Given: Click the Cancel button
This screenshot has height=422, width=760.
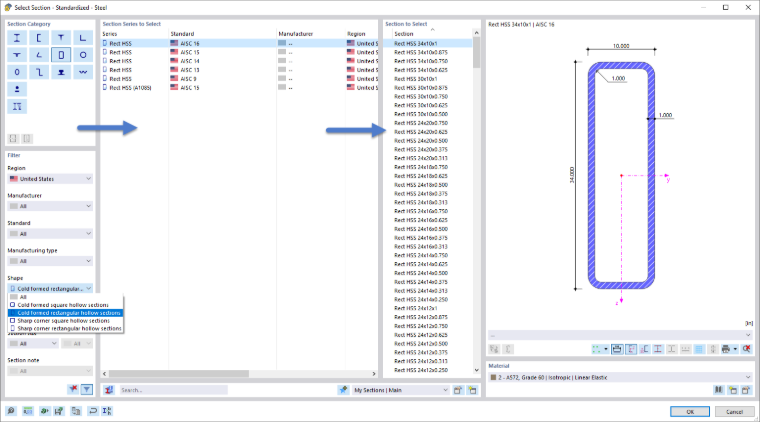Looking at the screenshot, I should (x=734, y=411).
